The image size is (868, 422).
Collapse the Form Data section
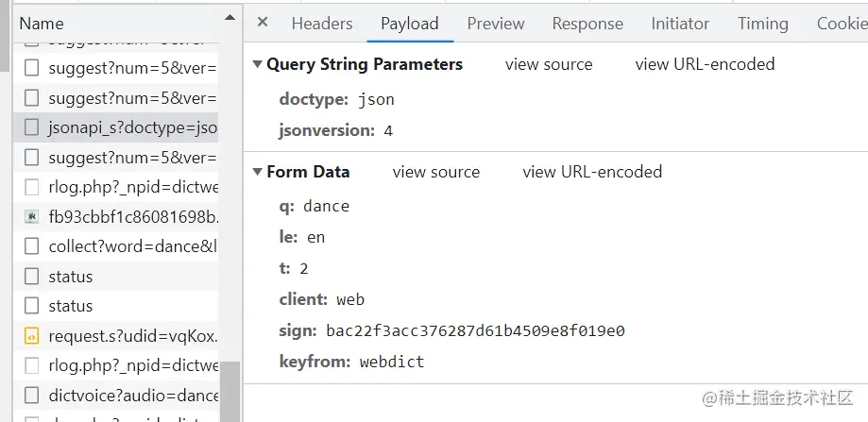257,172
